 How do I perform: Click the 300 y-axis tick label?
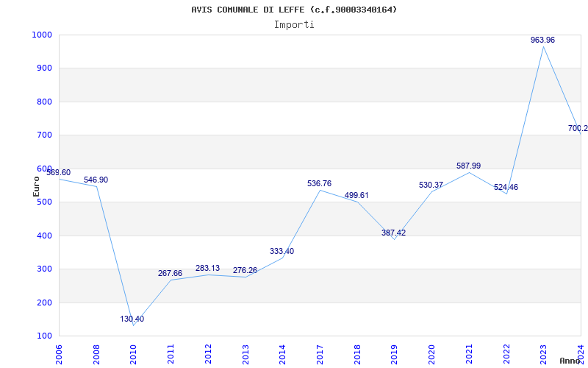(x=44, y=269)
